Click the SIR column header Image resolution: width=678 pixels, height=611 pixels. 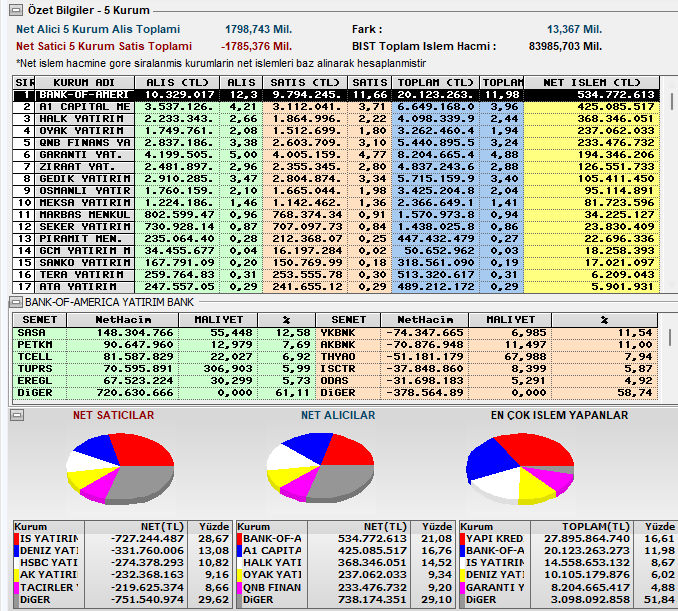(24, 83)
